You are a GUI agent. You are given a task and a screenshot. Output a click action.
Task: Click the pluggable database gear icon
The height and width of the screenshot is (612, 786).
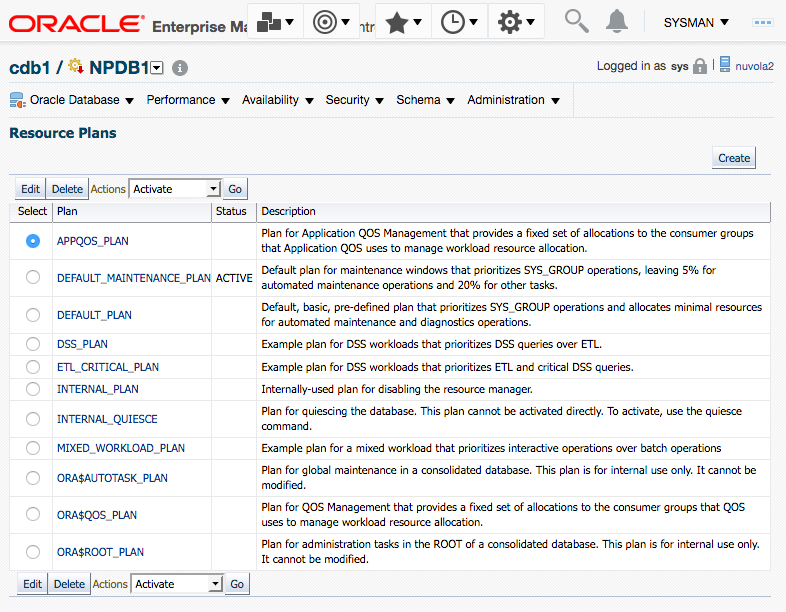(76, 66)
